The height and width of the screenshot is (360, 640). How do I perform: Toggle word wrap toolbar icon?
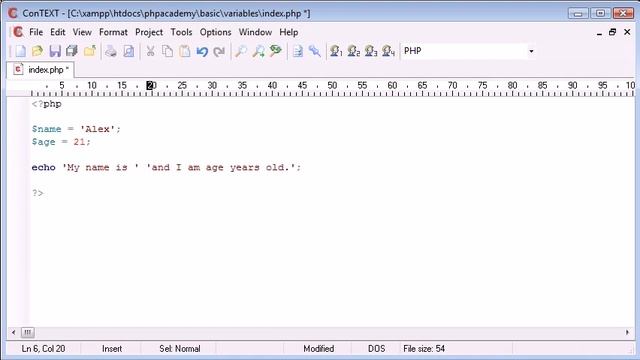(x=298, y=51)
